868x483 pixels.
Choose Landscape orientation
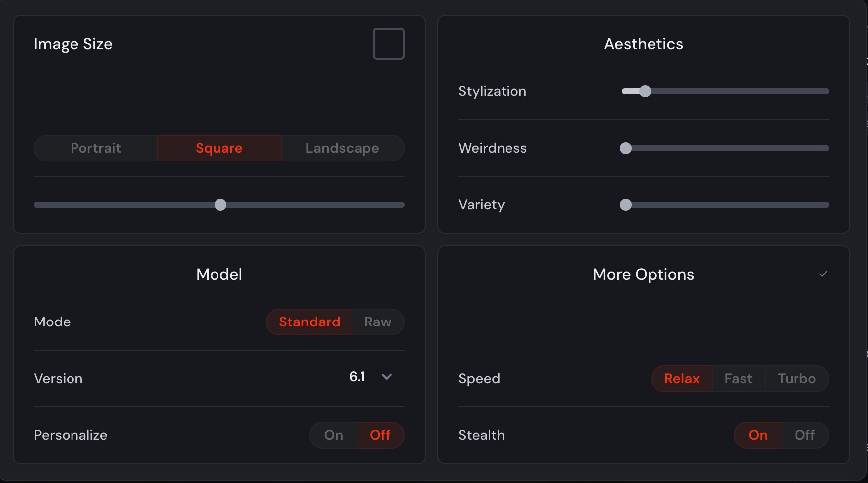pyautogui.click(x=343, y=148)
